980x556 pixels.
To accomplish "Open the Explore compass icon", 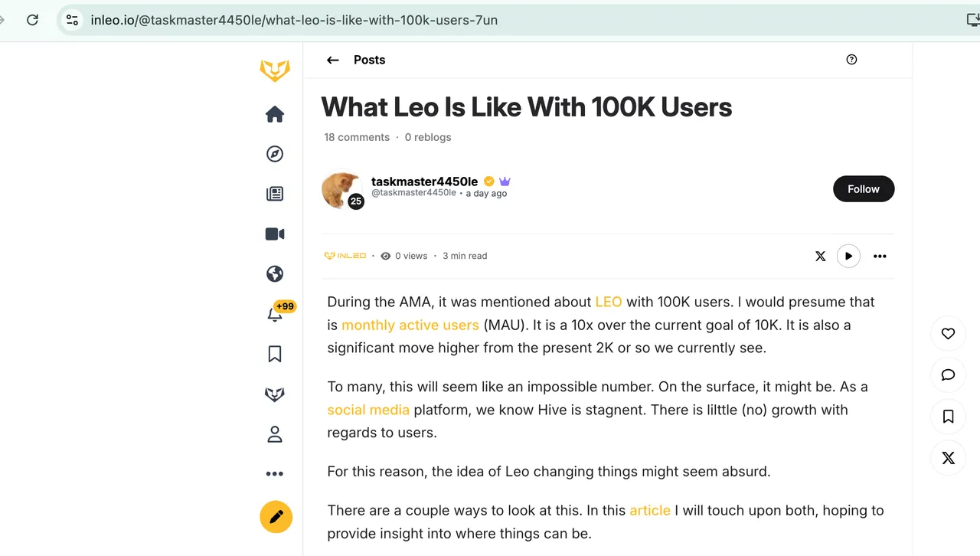I will 275,154.
